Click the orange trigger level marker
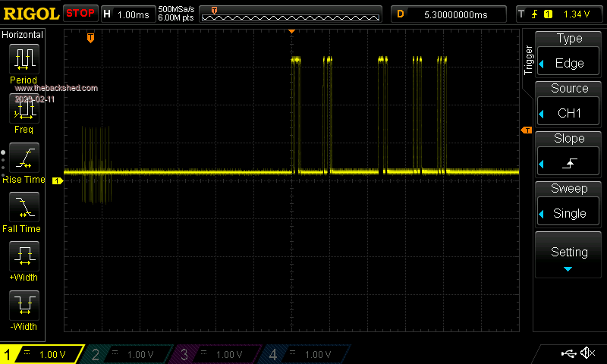This screenshot has width=607, height=364. pos(526,131)
